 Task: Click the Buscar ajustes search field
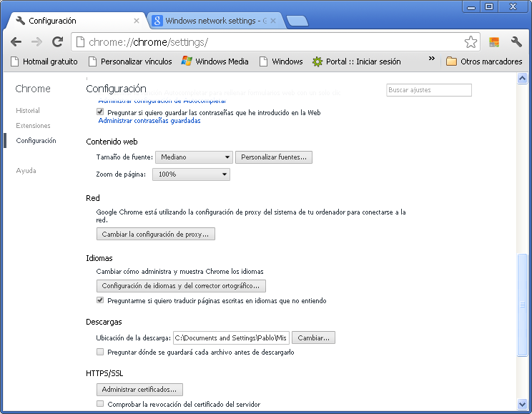pyautogui.click(x=429, y=90)
